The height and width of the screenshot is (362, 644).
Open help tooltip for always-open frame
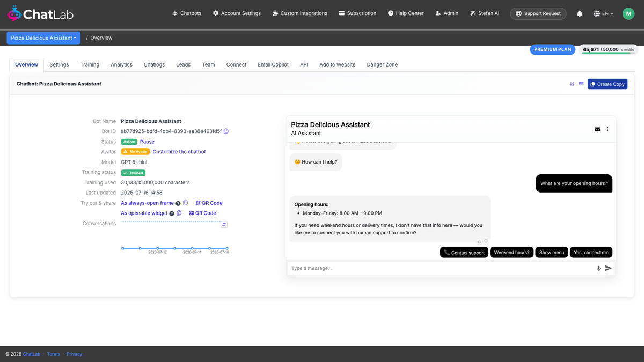click(178, 203)
